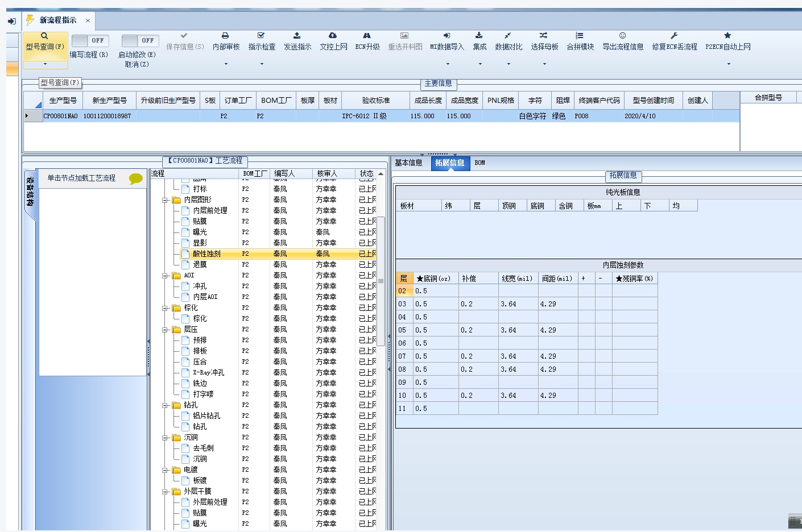Click the 型号创建时间 column header

coord(653,100)
